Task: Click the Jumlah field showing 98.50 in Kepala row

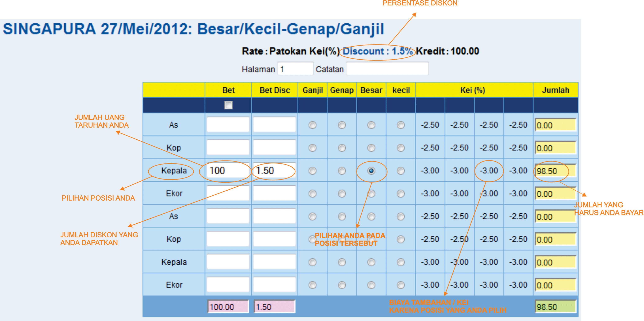Action: click(x=555, y=171)
